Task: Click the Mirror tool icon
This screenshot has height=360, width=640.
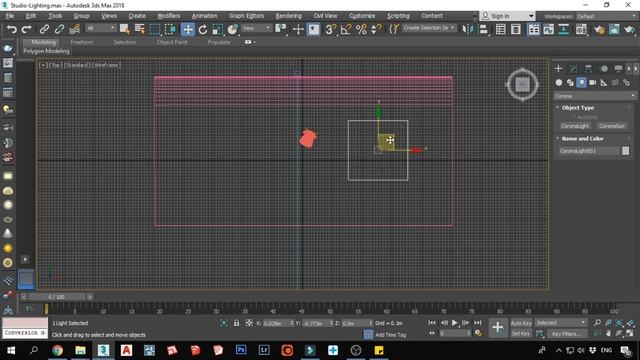Action: [468, 29]
